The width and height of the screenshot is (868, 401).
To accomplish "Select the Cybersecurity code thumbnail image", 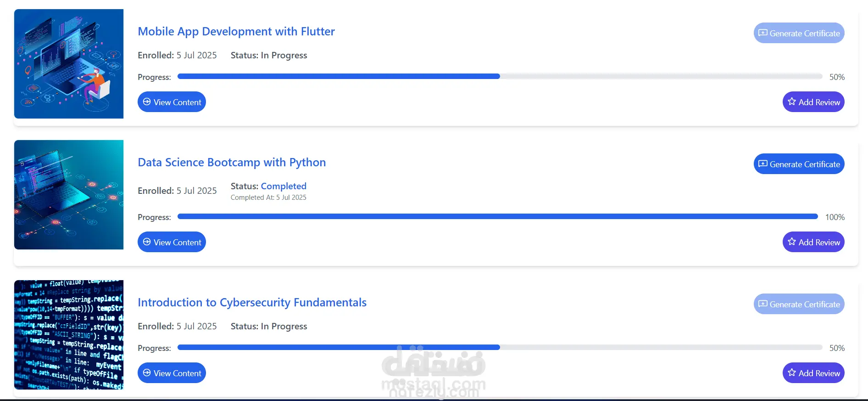I will 69,335.
